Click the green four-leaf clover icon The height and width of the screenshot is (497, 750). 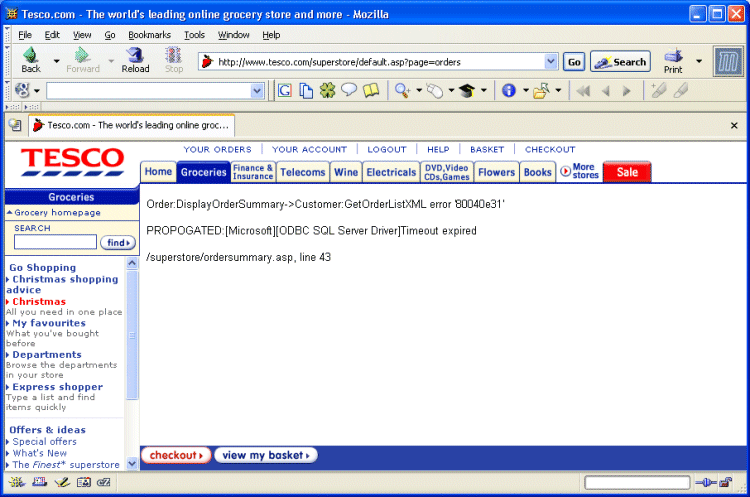tap(328, 90)
